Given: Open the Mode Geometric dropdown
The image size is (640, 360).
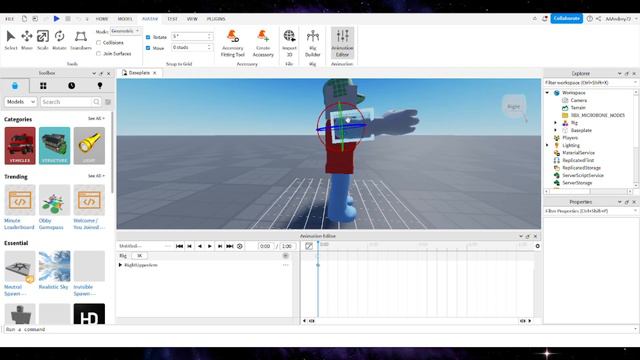Looking at the screenshot, I should 125,31.
